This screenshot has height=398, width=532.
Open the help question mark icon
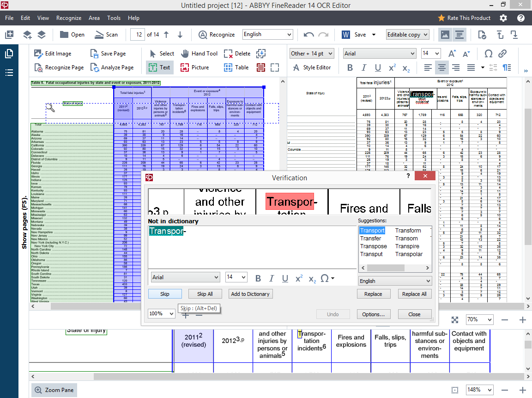click(x=521, y=18)
